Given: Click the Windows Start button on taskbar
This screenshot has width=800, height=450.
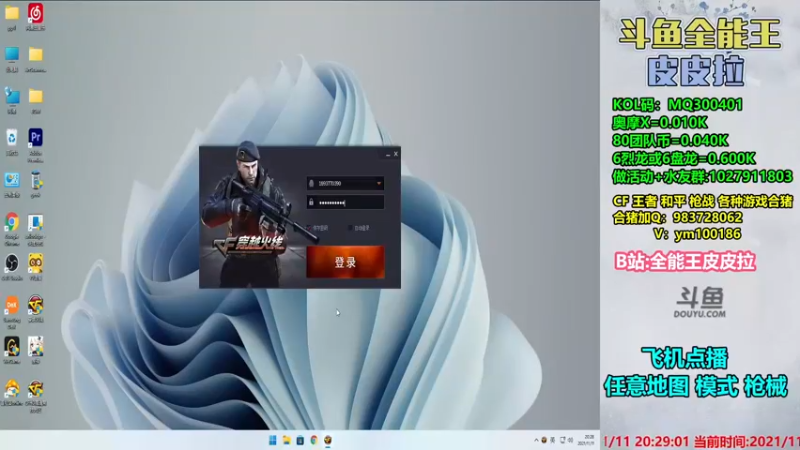Looking at the screenshot, I should 272,440.
